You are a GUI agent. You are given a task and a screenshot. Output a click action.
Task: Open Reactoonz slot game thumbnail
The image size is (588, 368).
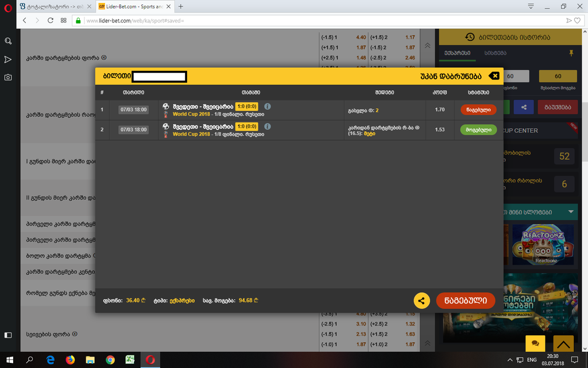pos(543,244)
